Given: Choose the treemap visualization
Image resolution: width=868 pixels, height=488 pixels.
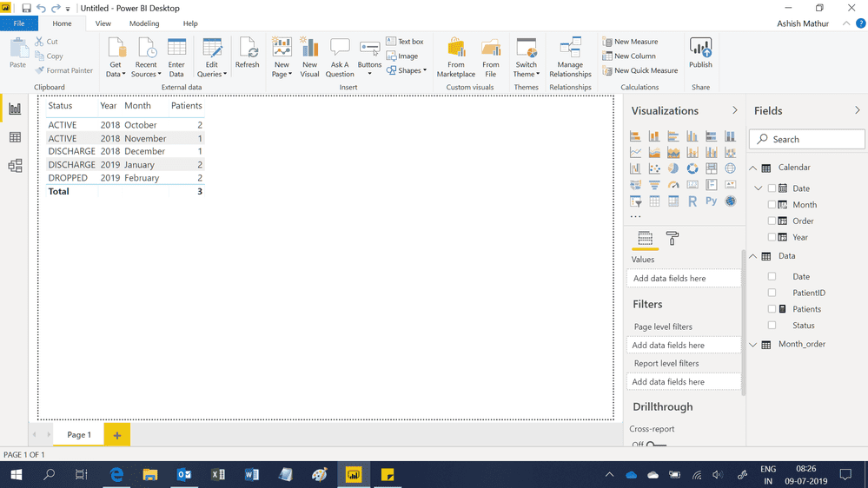Looking at the screenshot, I should click(712, 168).
